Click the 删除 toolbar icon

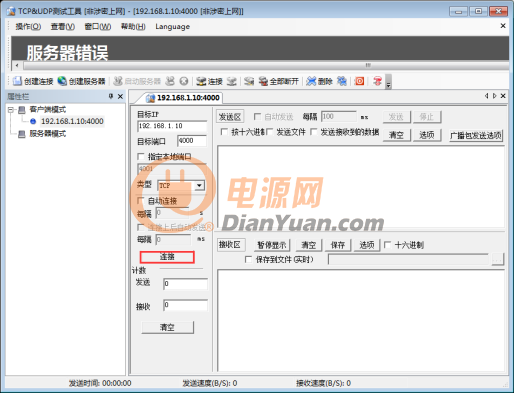pyautogui.click(x=311, y=81)
